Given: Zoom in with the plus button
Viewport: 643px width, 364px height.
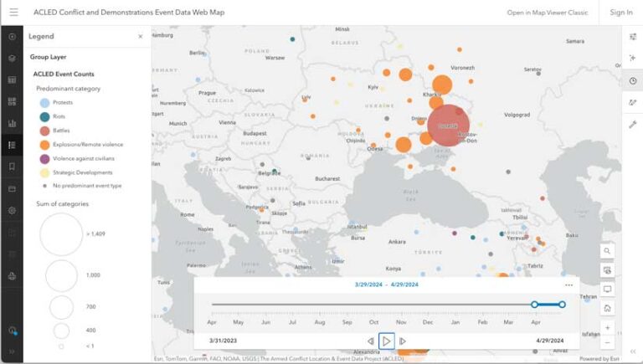Looking at the screenshot, I should 607,328.
